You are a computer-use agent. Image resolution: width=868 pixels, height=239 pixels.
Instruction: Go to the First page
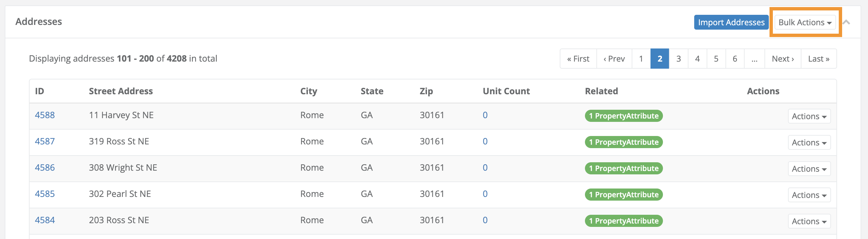pyautogui.click(x=578, y=59)
